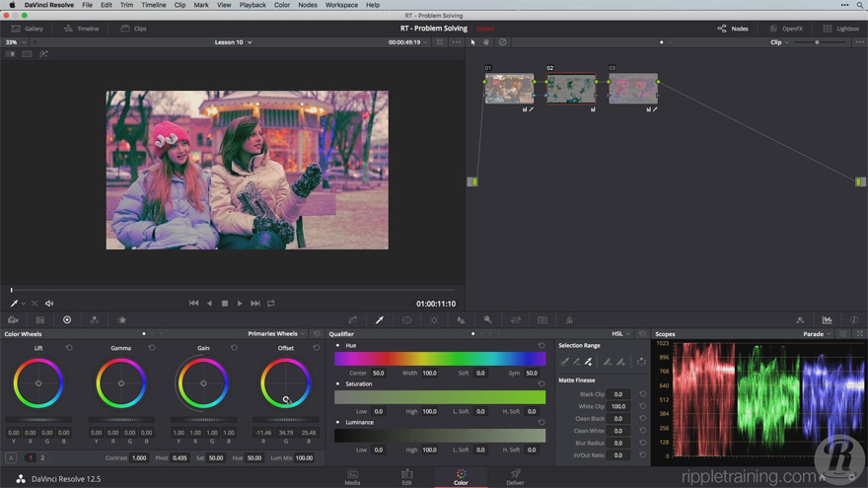
Task: Open the Nodes menu
Action: (x=307, y=5)
